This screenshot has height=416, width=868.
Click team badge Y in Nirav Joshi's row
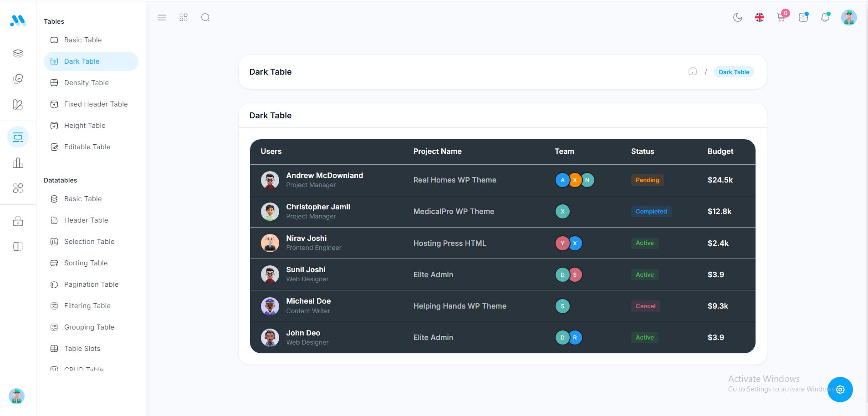coord(562,243)
